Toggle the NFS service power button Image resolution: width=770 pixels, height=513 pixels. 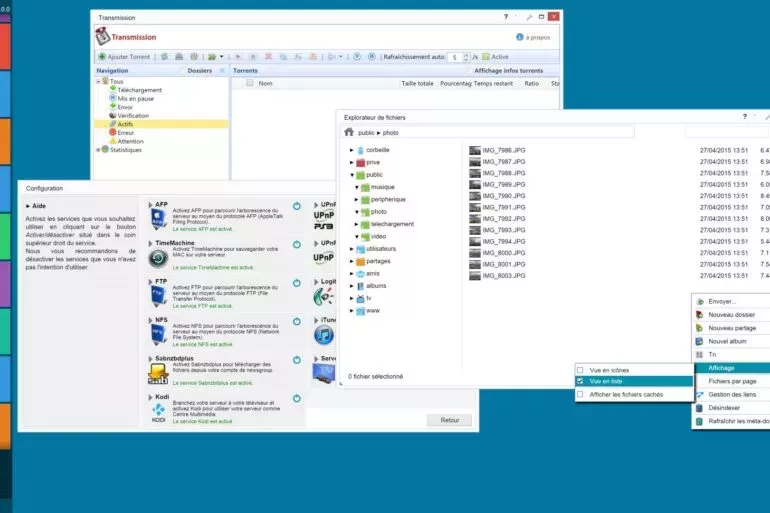pyautogui.click(x=297, y=322)
